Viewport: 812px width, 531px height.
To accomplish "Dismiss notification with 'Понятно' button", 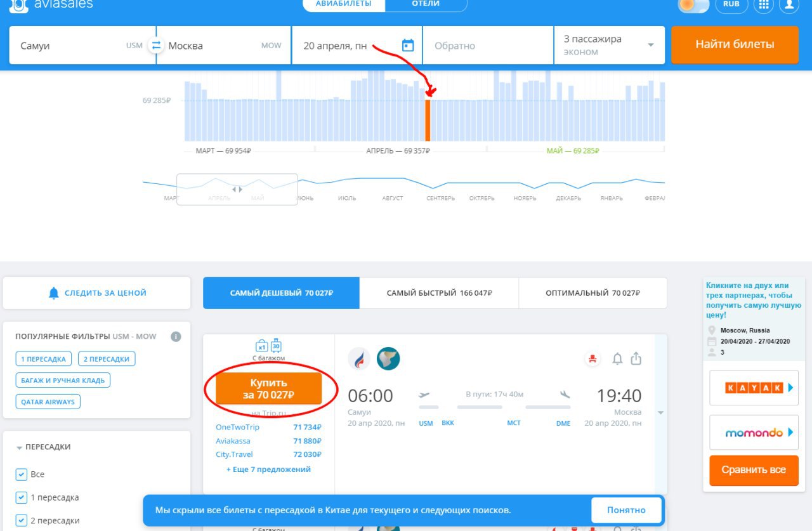I will point(626,510).
